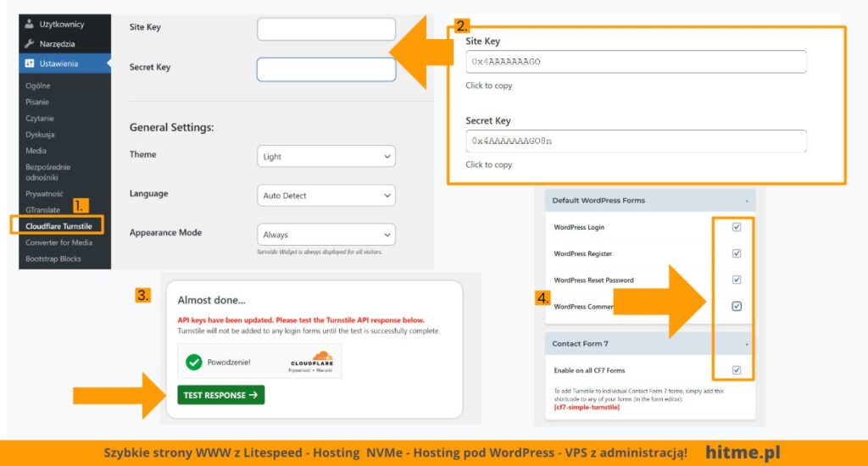Focus the plugin Secret Key input
Viewport: 868px width, 466px height.
pos(326,69)
